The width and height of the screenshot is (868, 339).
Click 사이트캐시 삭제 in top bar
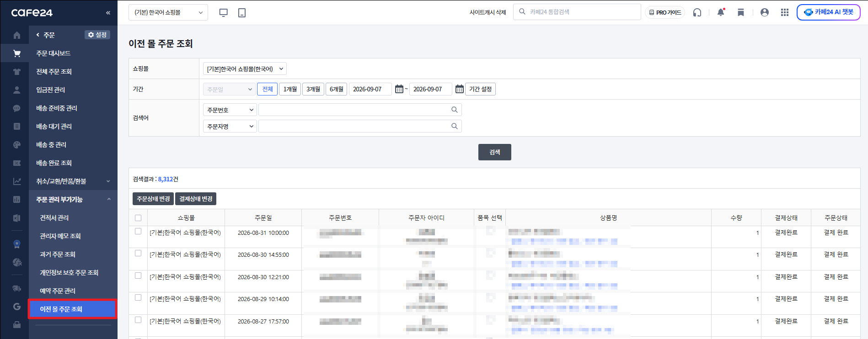pos(488,12)
